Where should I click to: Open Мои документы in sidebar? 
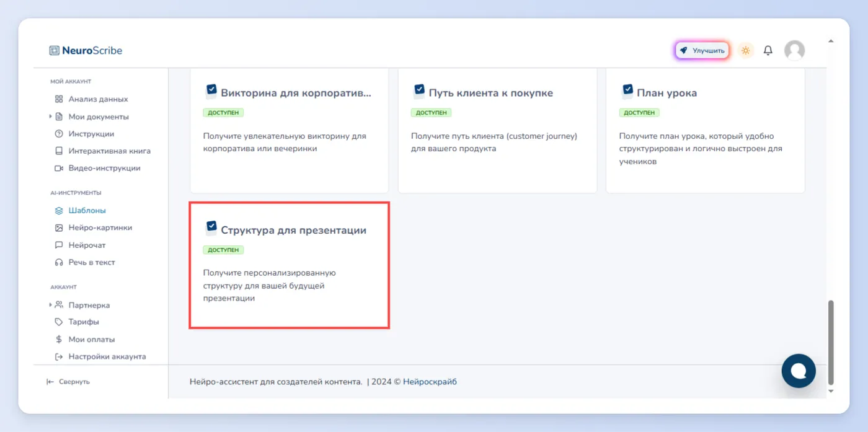pyautogui.click(x=99, y=117)
